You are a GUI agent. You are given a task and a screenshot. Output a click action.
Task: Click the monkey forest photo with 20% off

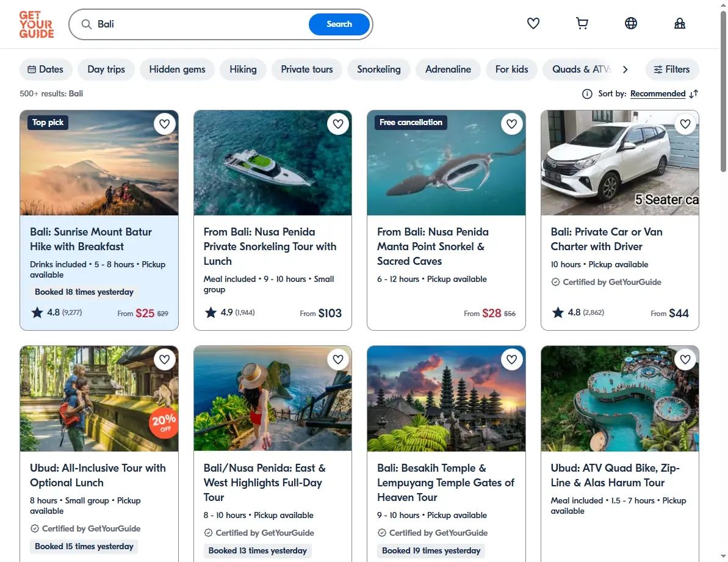click(x=99, y=398)
